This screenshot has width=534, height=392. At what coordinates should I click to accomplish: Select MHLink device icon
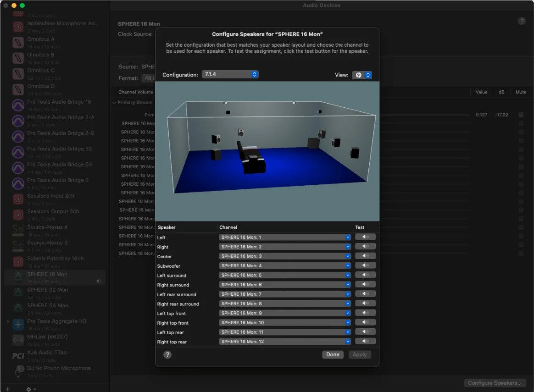(x=18, y=340)
